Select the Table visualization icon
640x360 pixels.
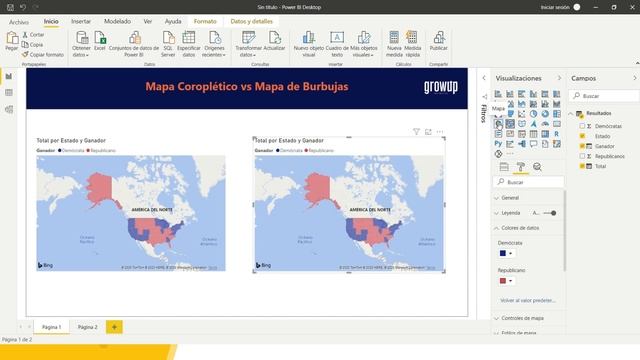point(533,134)
